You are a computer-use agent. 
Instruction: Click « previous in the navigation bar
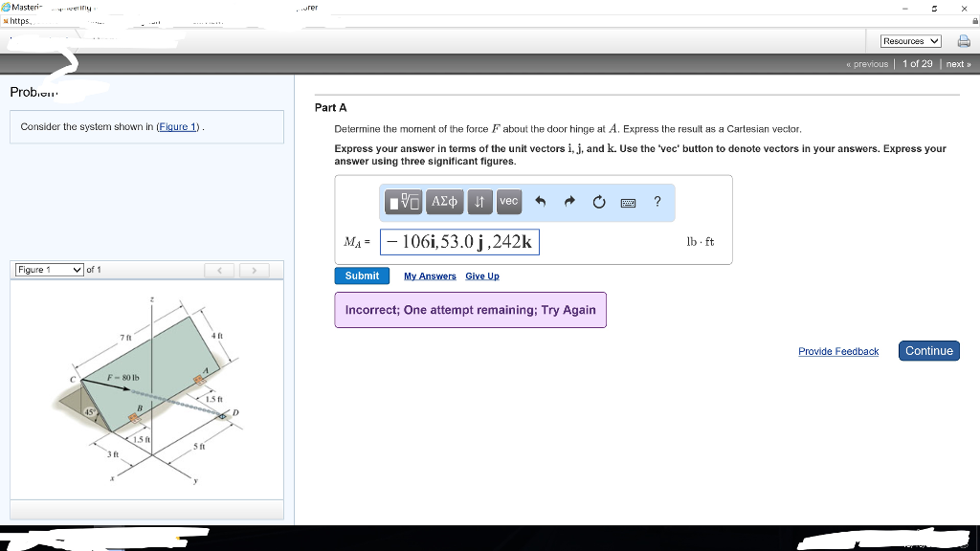(x=867, y=63)
